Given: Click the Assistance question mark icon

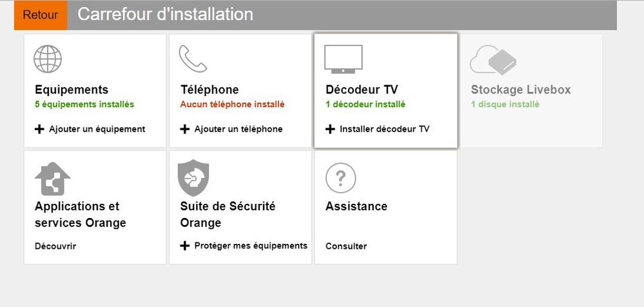Looking at the screenshot, I should [341, 178].
